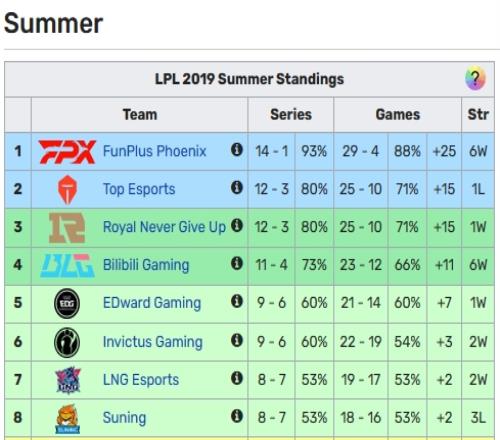Viewport: 500px width, 440px height.
Task: Open the Invictus Gaming team link
Action: coord(153,342)
